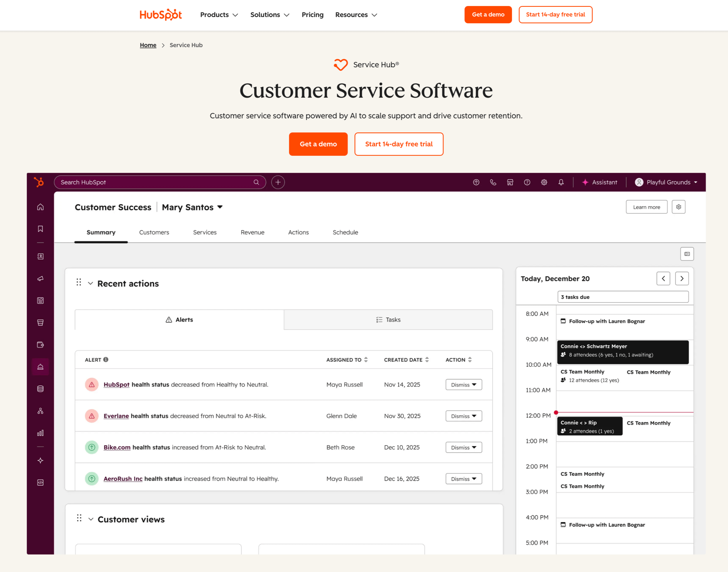The height and width of the screenshot is (572, 728).
Task: Click the Learn more button
Action: (646, 207)
